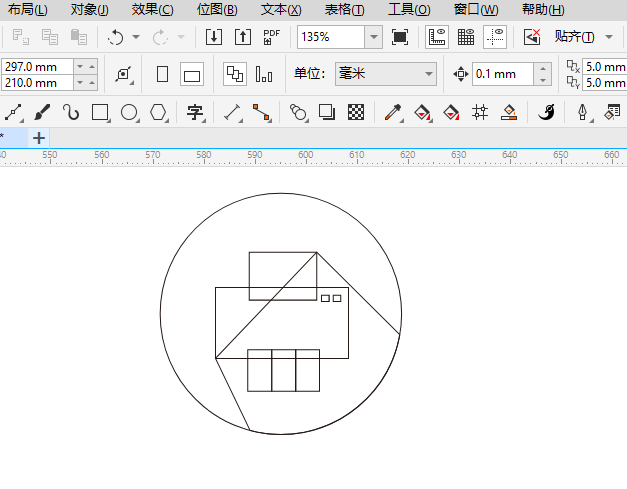Open the 位图(B) menu
The height and width of the screenshot is (489, 627).
[217, 10]
